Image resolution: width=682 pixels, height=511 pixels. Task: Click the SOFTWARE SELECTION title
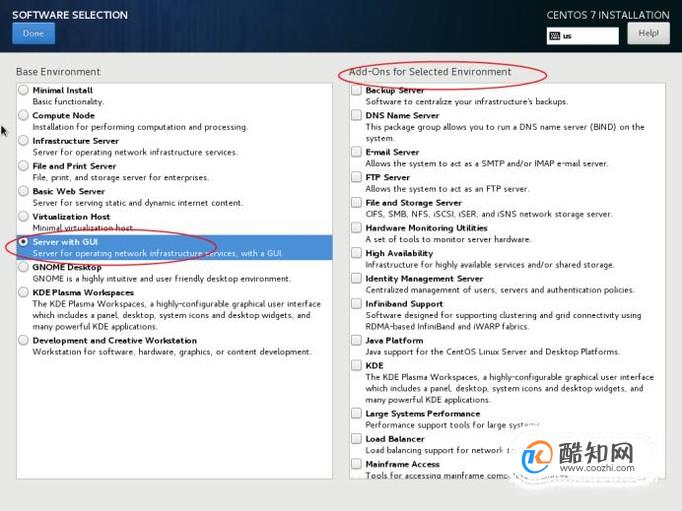tap(70, 15)
